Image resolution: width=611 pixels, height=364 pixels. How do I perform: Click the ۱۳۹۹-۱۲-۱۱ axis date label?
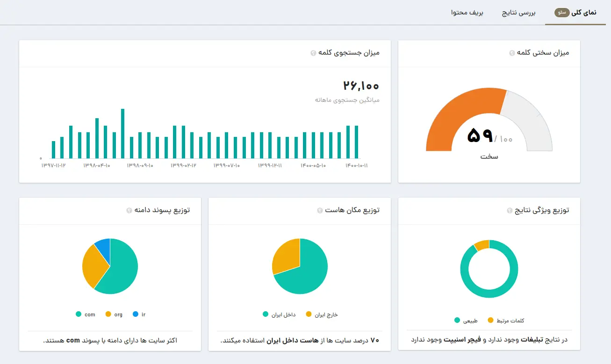[x=270, y=165]
